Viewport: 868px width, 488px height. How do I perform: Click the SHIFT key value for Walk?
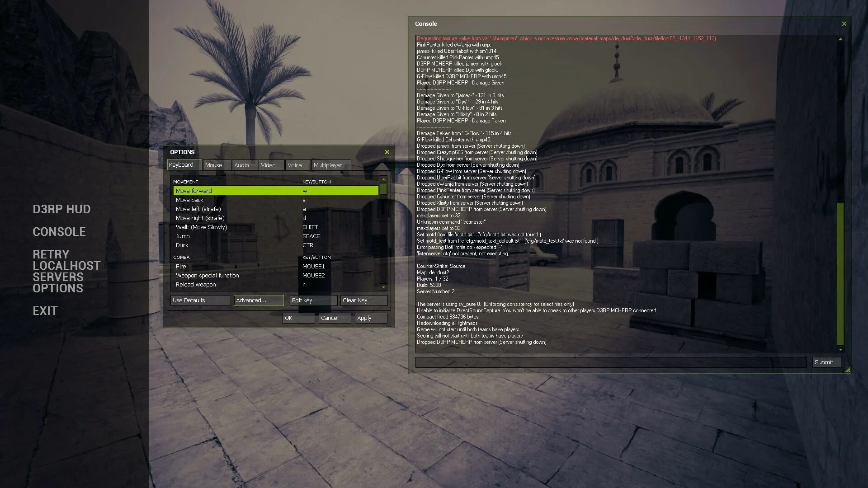point(310,227)
